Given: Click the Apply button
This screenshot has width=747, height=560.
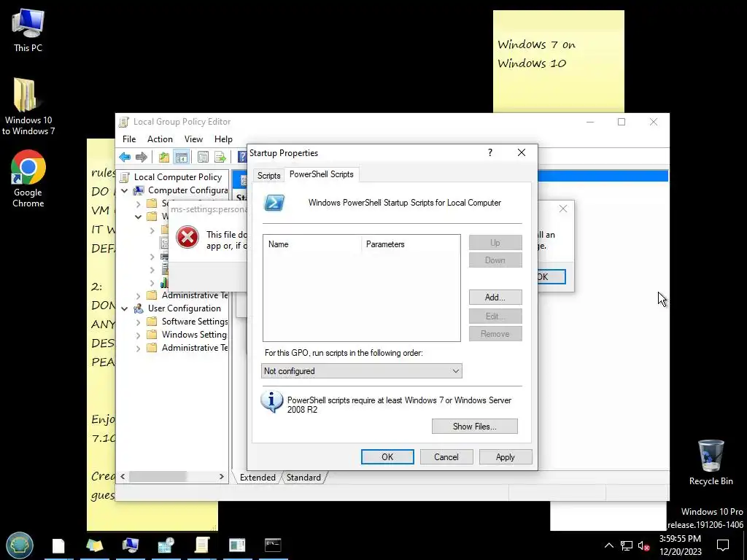Looking at the screenshot, I should tap(505, 456).
